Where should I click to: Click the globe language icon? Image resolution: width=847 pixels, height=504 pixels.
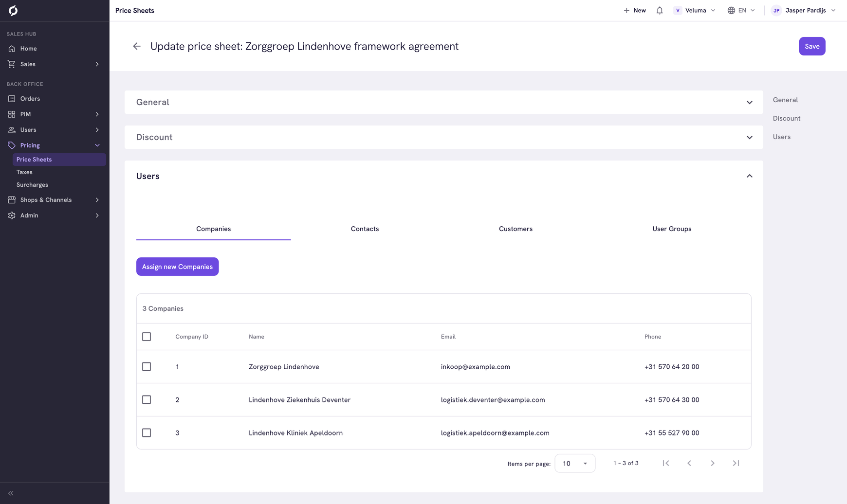(x=731, y=10)
